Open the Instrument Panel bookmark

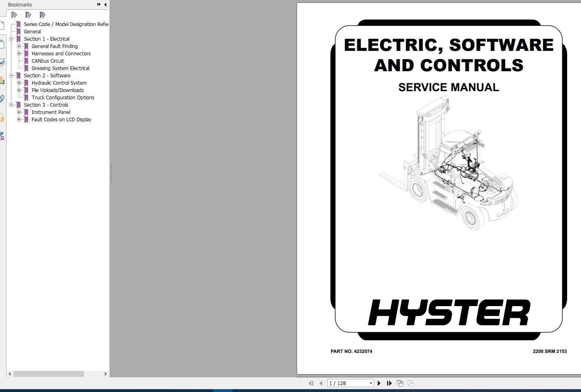pos(51,112)
